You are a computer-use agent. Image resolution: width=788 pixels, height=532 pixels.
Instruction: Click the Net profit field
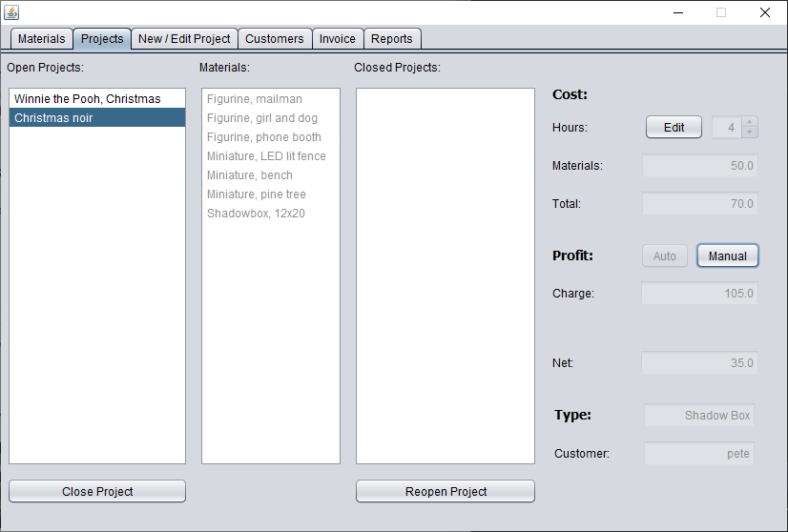(x=699, y=362)
